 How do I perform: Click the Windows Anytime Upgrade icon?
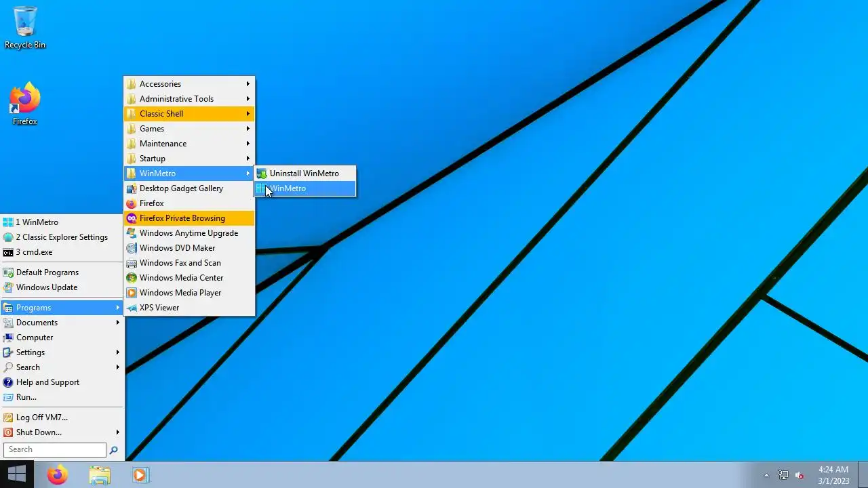[x=132, y=233]
